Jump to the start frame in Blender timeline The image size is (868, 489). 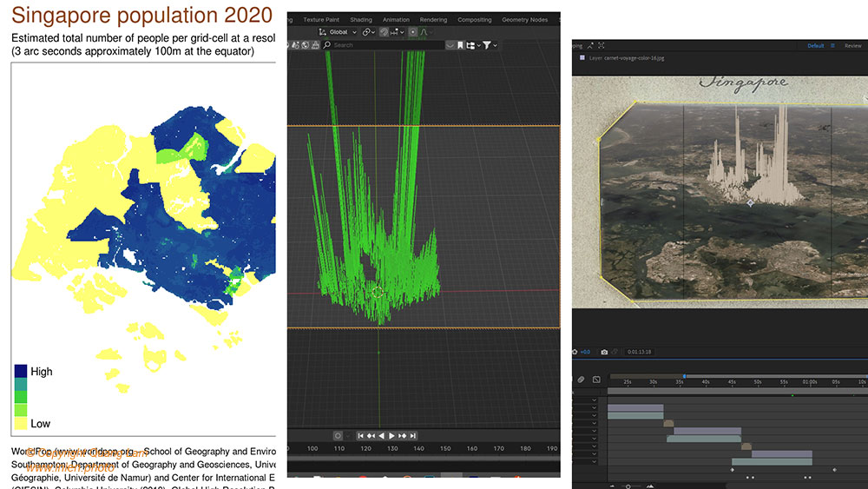pyautogui.click(x=360, y=436)
